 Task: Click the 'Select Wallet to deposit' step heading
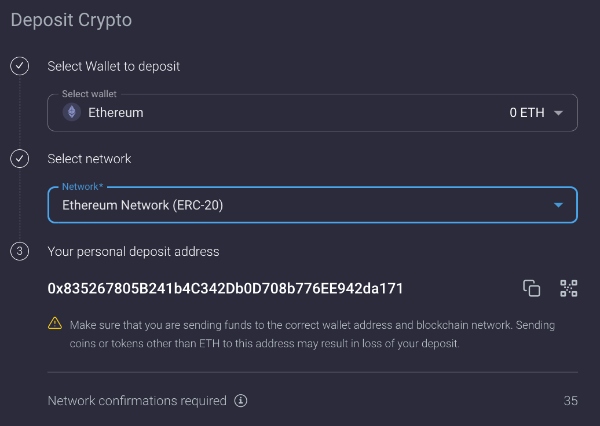click(x=114, y=66)
